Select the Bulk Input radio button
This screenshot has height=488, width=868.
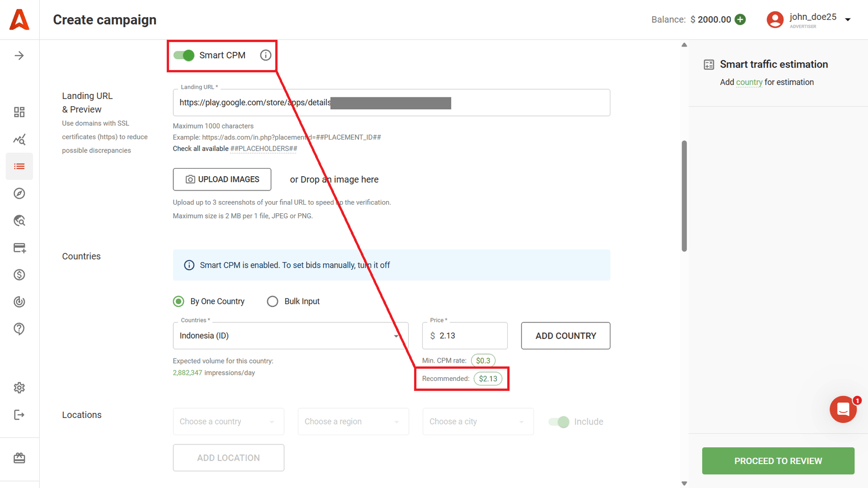(272, 301)
